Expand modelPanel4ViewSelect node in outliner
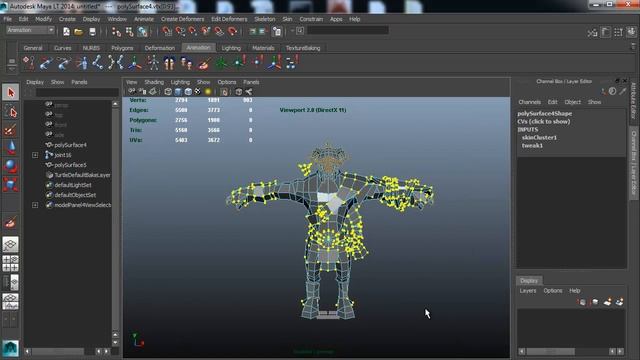 pyautogui.click(x=35, y=205)
